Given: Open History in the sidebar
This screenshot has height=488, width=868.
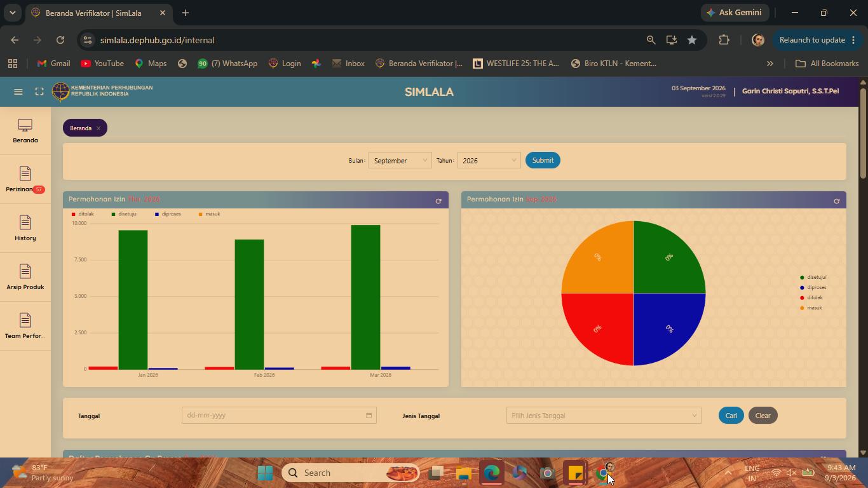Looking at the screenshot, I should (x=25, y=229).
